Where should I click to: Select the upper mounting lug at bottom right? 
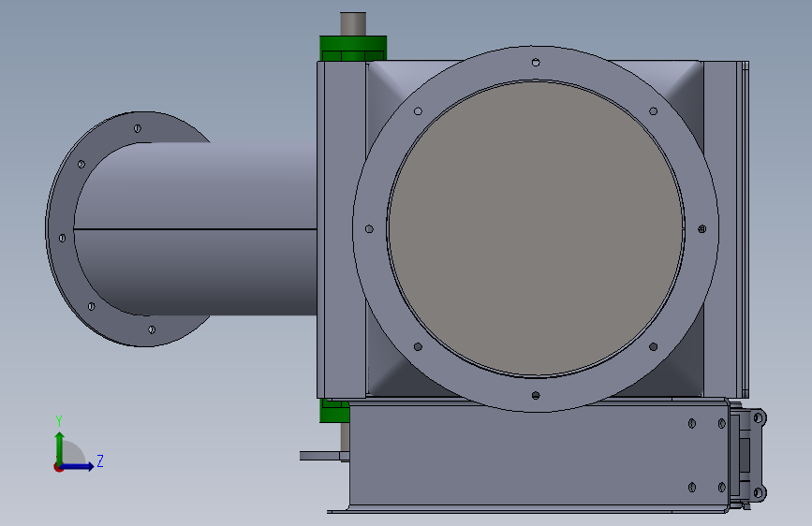pos(759,417)
